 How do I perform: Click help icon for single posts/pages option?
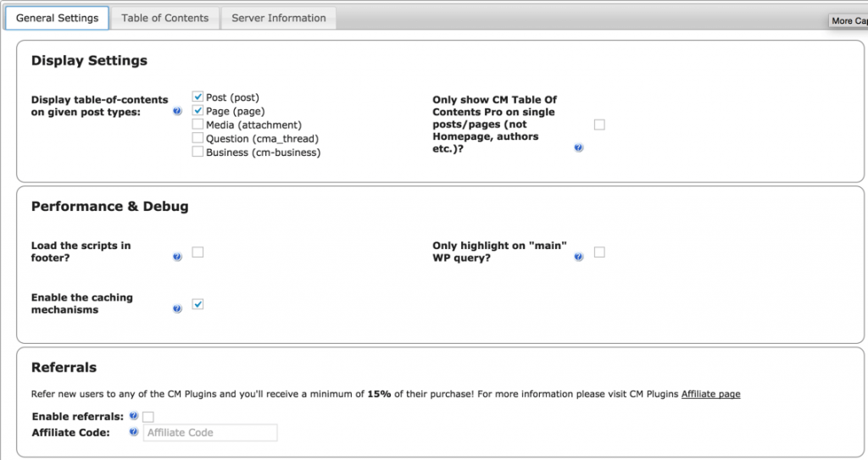point(579,147)
